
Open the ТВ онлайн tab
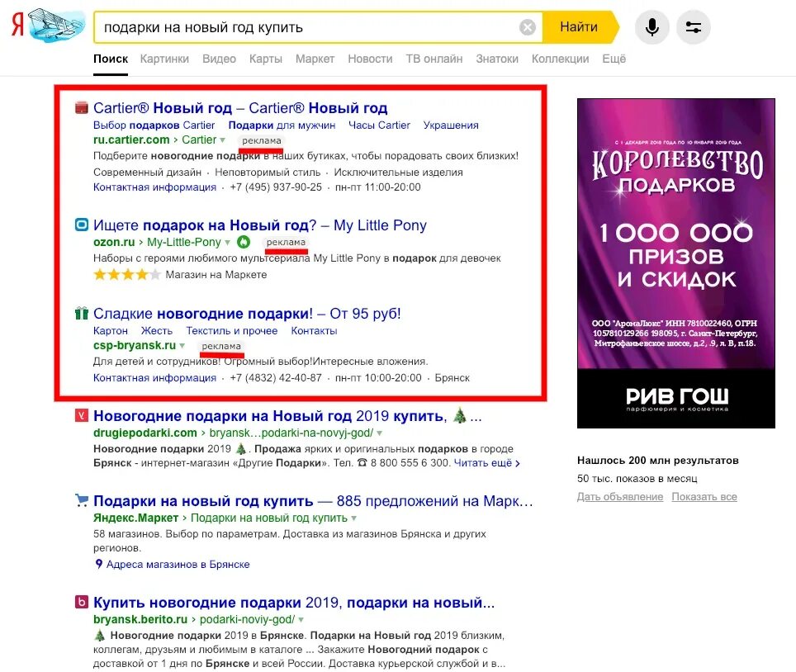click(x=434, y=59)
